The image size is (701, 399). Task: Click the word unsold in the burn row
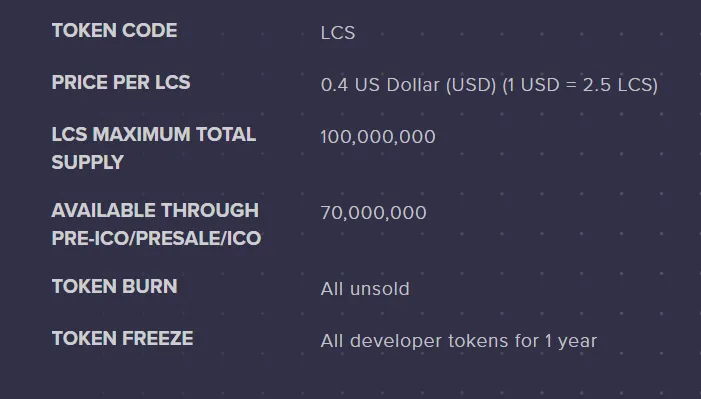coord(380,289)
